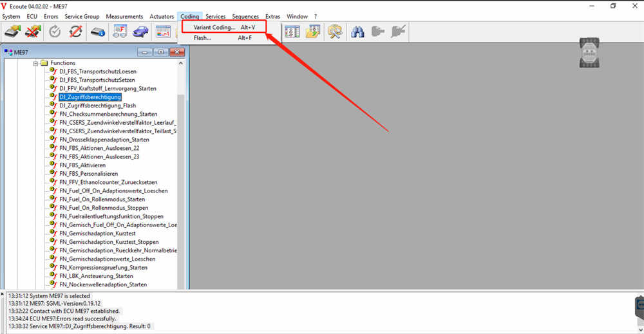Click the ECU info icon with blue badge

(98, 32)
